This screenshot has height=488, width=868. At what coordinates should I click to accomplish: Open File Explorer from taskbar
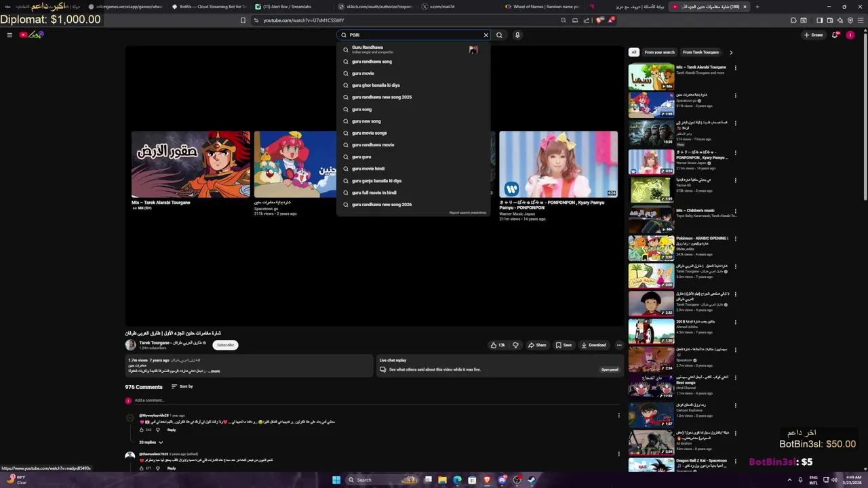click(442, 480)
